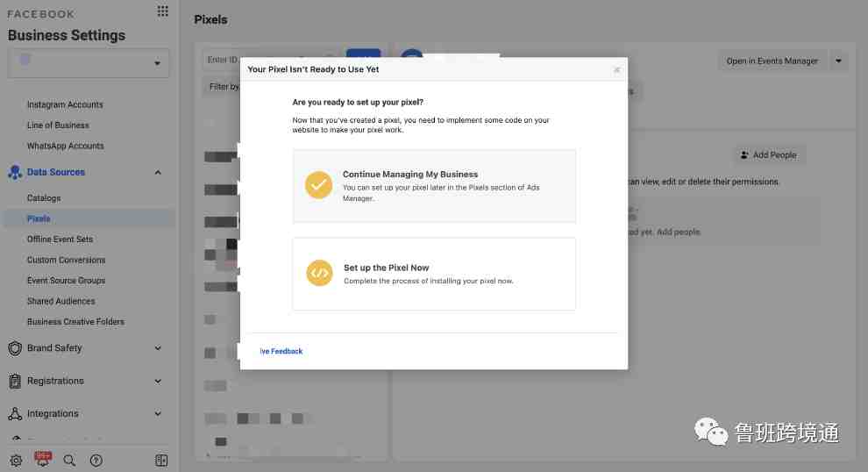Image resolution: width=868 pixels, height=472 pixels.
Task: Collapse the Data Sources section chevron
Action: click(158, 172)
